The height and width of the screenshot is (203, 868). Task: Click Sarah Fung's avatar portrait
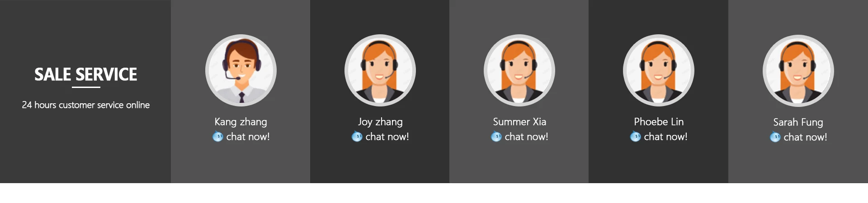pyautogui.click(x=798, y=71)
